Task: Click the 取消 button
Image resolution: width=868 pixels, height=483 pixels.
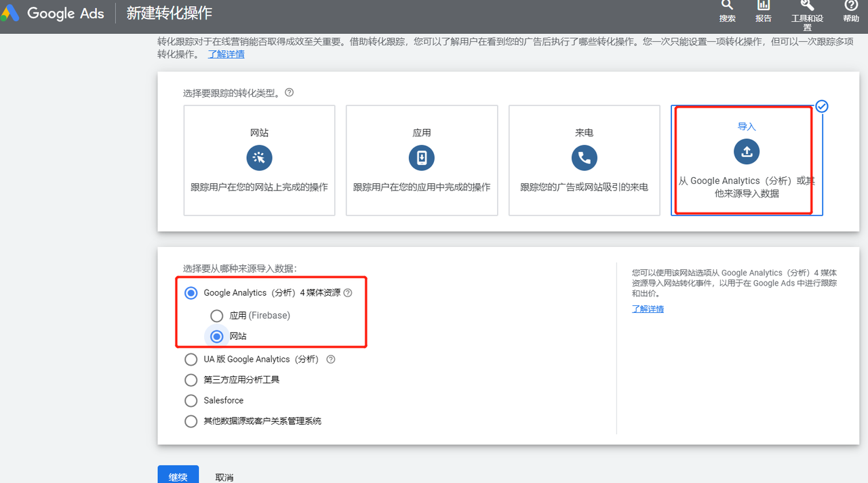Action: [224, 478]
